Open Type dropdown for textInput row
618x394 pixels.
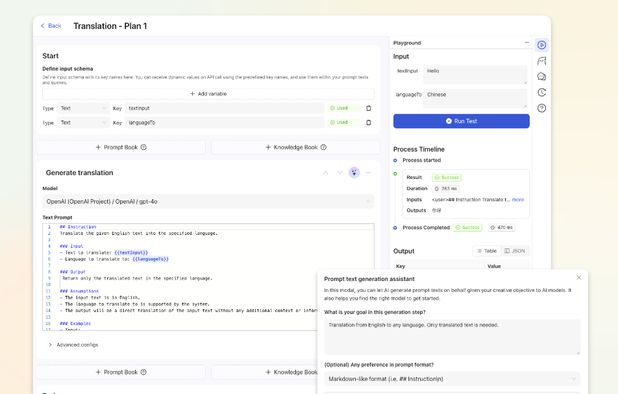tap(83, 108)
